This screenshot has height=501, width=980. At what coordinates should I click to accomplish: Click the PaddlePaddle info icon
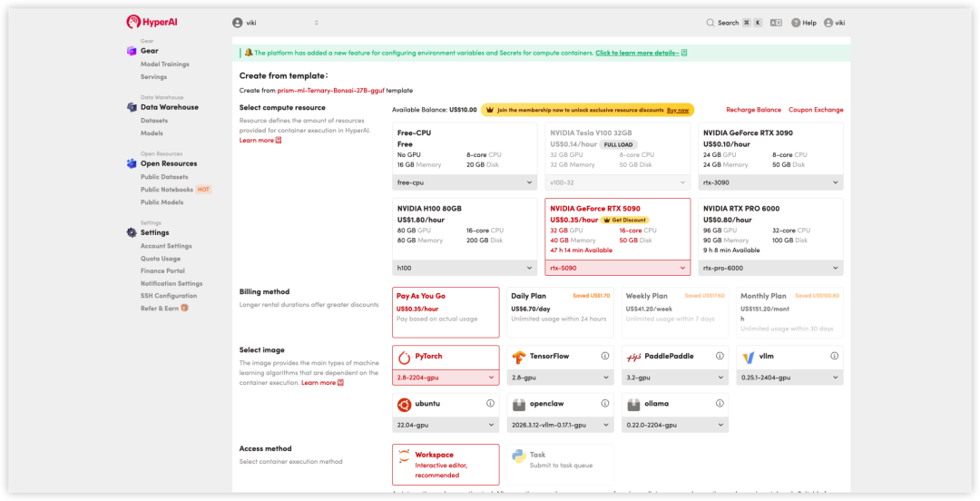[720, 356]
